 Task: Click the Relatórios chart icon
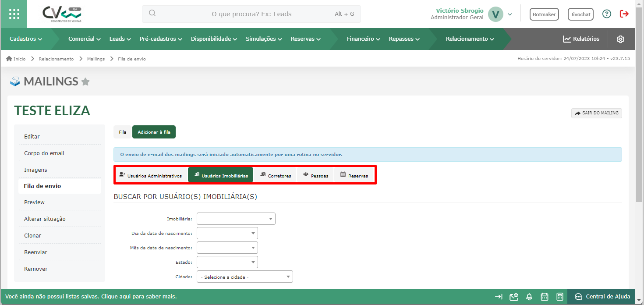(x=567, y=39)
